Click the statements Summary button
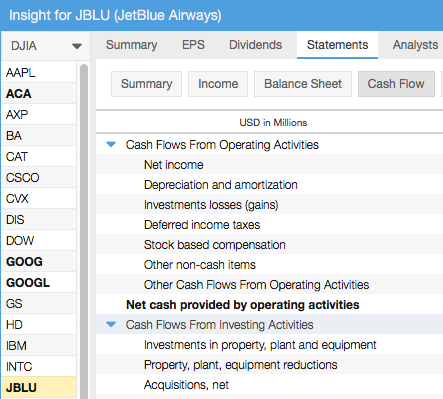Screen dimensions: 443x399 click(146, 84)
